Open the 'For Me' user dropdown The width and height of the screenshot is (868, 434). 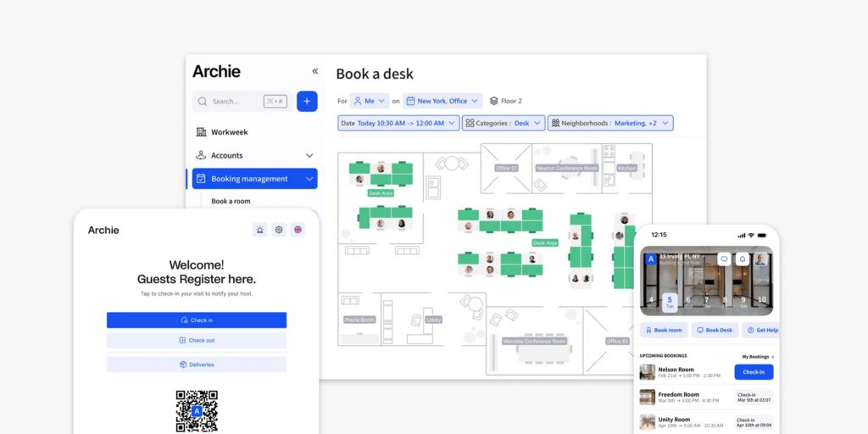[370, 101]
